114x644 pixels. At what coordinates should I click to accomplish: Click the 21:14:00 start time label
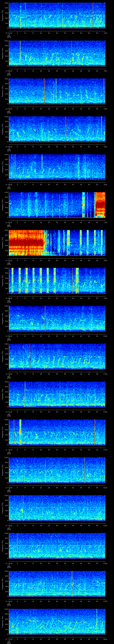click(9, 525)
